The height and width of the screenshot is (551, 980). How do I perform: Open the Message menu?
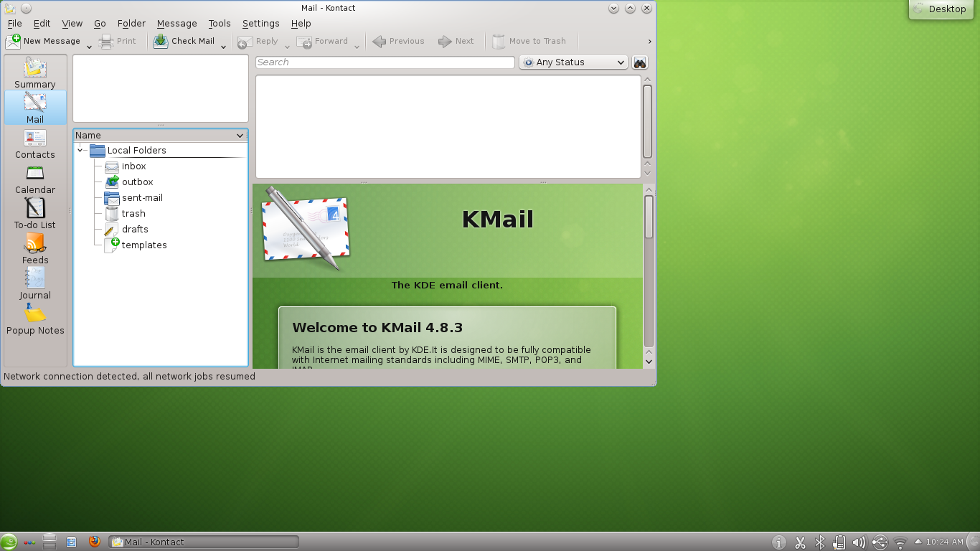tap(176, 24)
